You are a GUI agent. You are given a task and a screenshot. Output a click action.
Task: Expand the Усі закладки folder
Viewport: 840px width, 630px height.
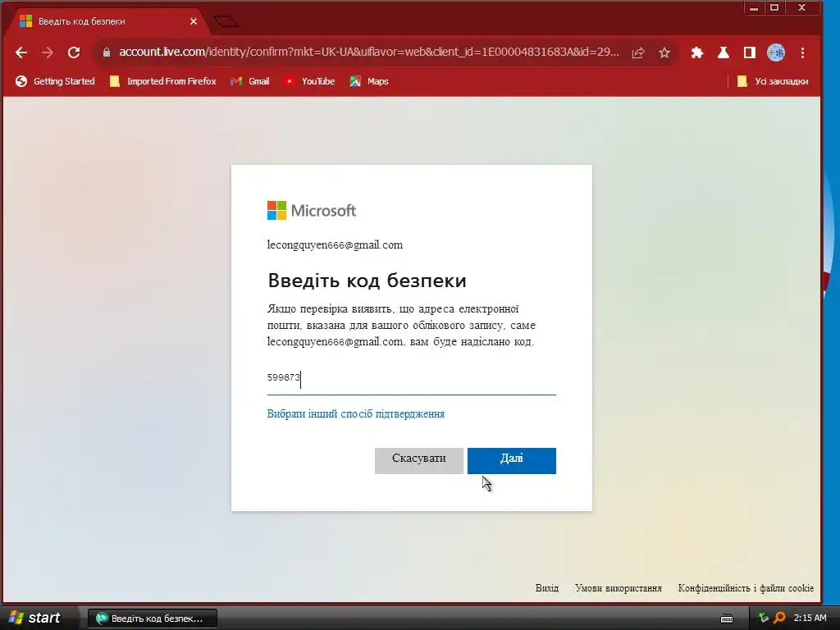773,81
